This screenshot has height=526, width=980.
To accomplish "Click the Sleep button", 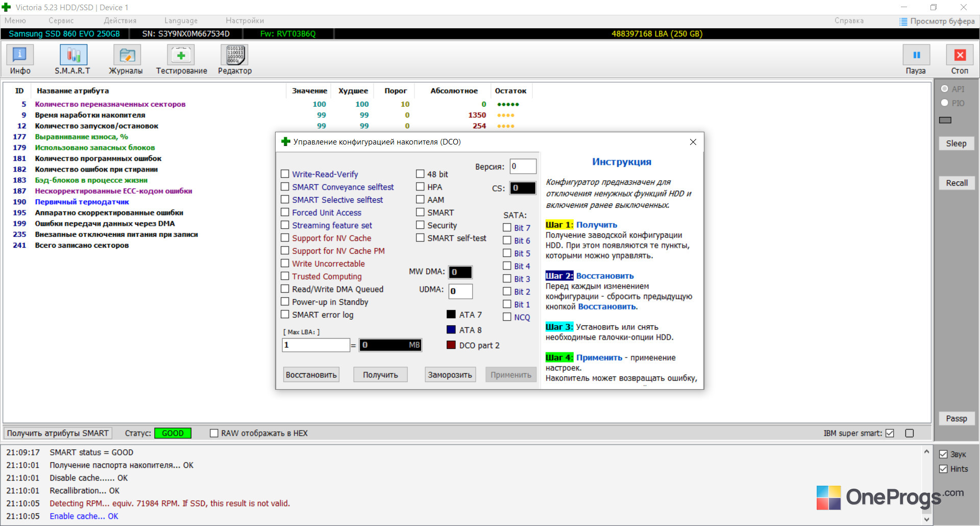I will click(957, 144).
